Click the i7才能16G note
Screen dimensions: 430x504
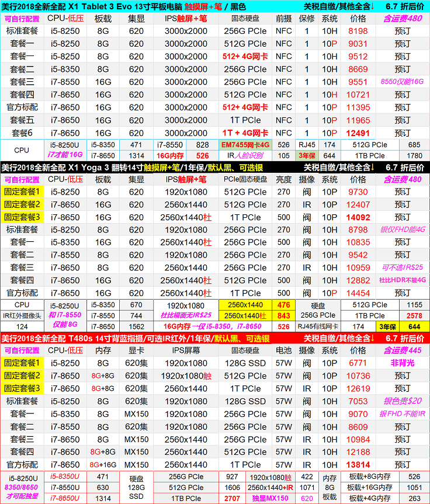point(68,155)
